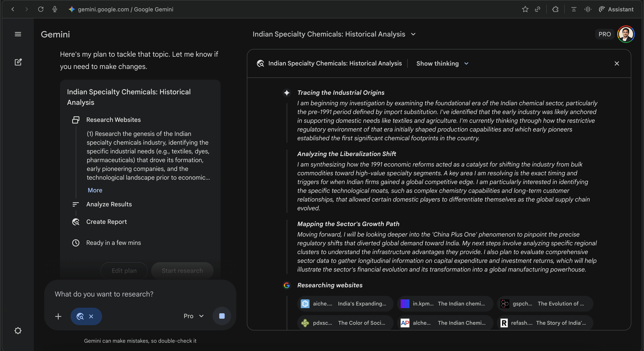Open the browser extensions puzzle icon
This screenshot has width=644, height=351.
[x=555, y=9]
